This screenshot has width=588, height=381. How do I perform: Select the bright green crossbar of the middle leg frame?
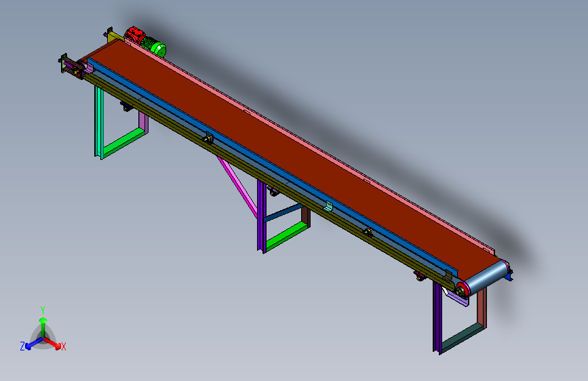click(286, 236)
